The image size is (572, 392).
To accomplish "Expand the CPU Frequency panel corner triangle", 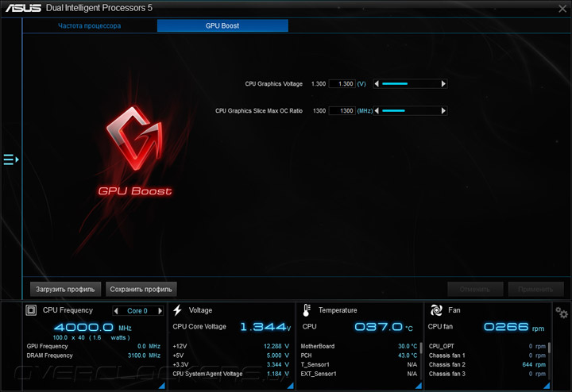I will tap(161, 386).
